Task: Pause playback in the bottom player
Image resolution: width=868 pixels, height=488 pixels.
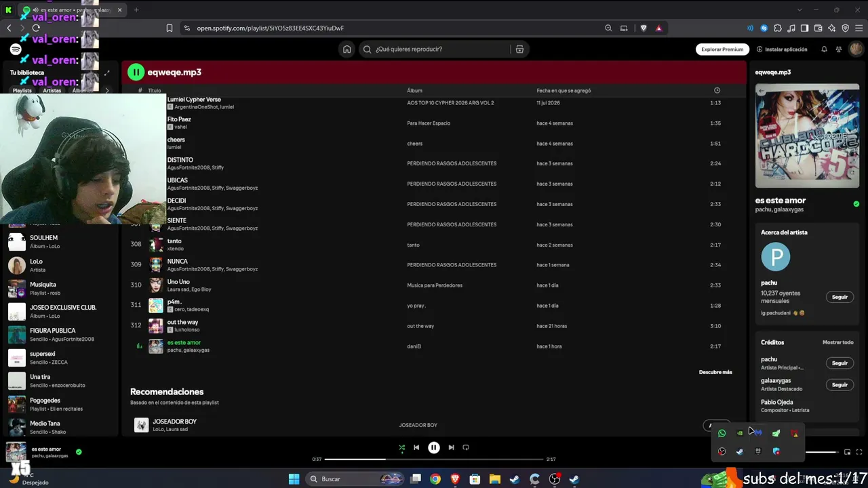Action: point(434,447)
